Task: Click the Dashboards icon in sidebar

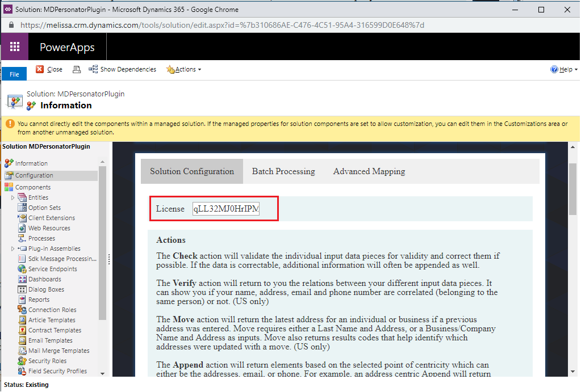Action: click(x=22, y=279)
